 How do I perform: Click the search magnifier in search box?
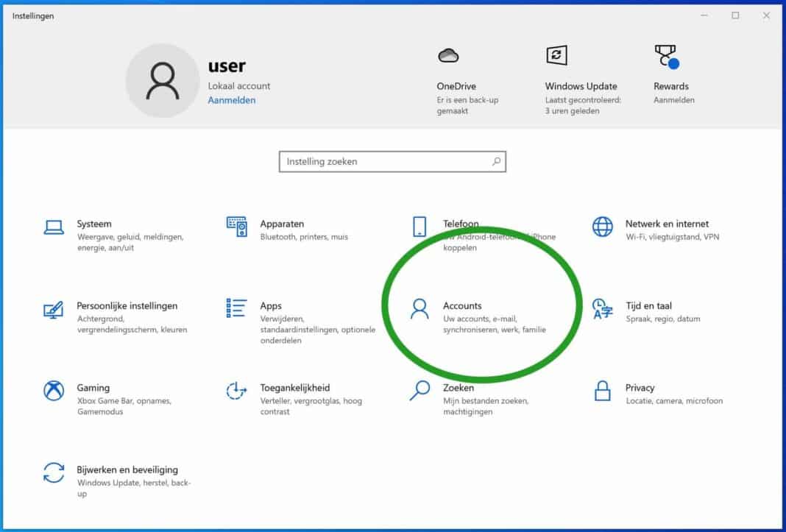[x=496, y=162]
